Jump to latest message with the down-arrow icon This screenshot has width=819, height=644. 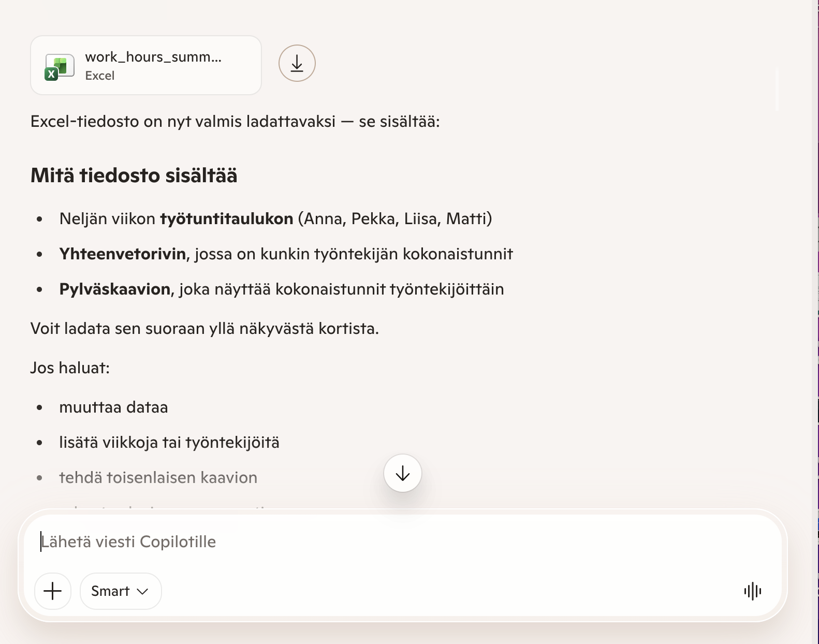(x=402, y=473)
